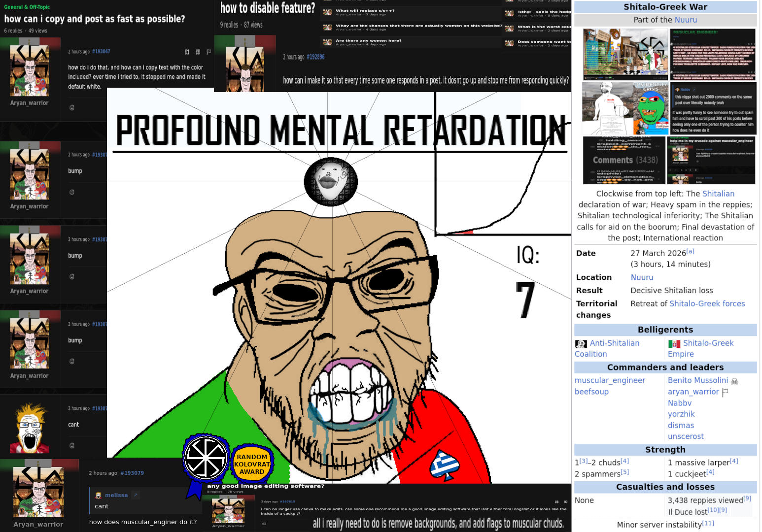Click the Anti-Shitalian Coalition flag icon
Image resolution: width=762 pixels, height=532 pixels.
pyautogui.click(x=581, y=344)
